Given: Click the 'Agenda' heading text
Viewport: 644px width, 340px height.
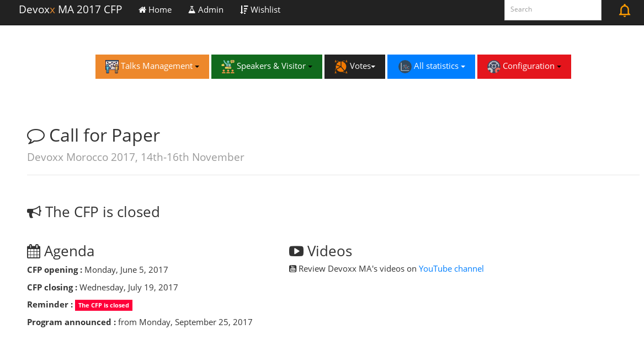Looking at the screenshot, I should point(69,251).
